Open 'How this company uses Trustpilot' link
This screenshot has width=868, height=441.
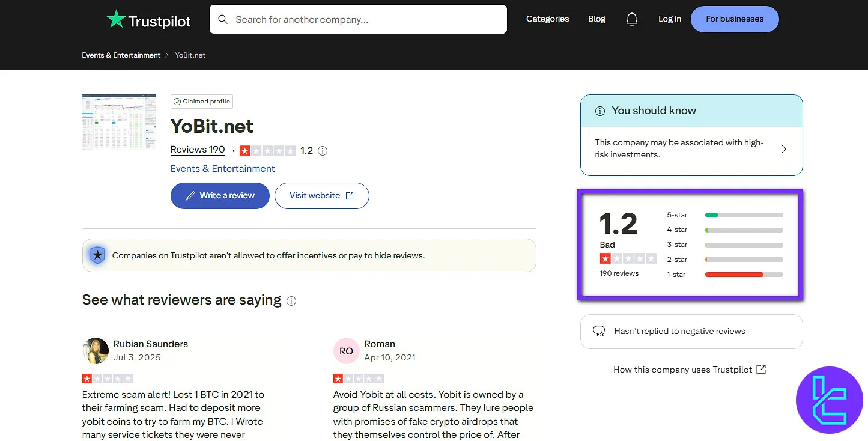click(682, 370)
